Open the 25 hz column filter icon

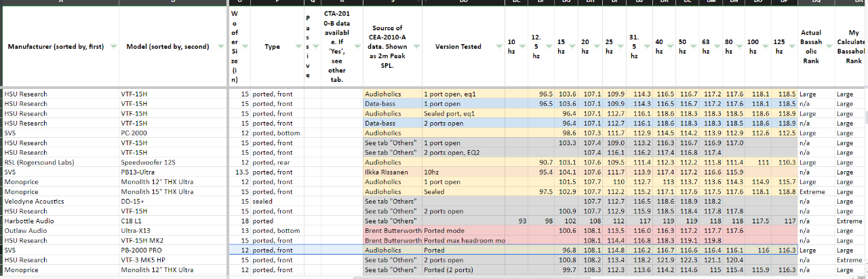pos(620,47)
